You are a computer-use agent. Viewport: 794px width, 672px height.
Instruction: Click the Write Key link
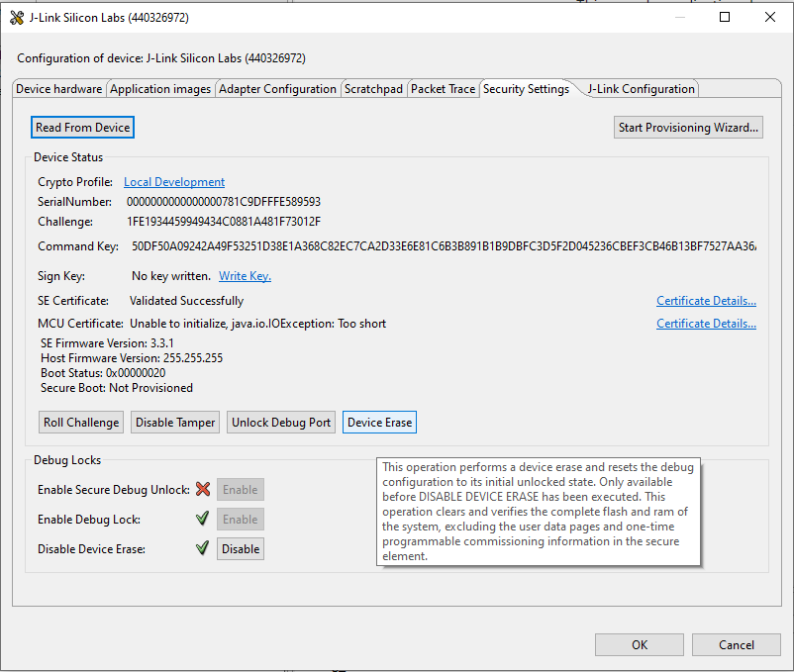tap(245, 276)
